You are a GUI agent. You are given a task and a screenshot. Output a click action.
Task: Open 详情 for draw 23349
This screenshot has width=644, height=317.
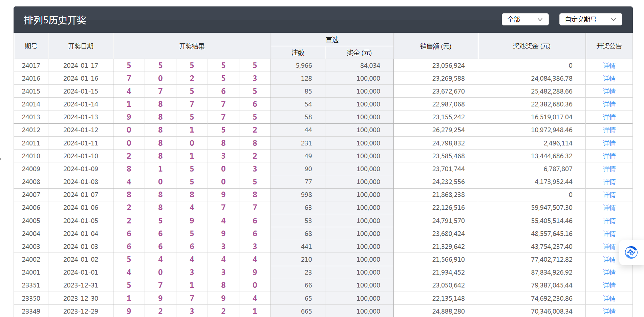coord(609,311)
